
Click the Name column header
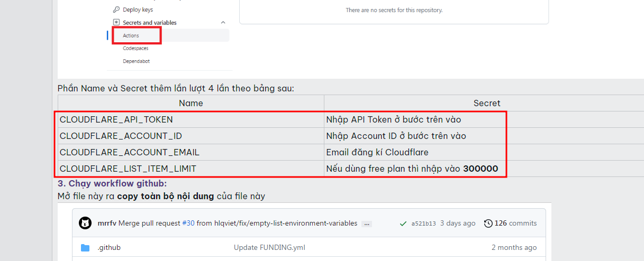pyautogui.click(x=191, y=103)
